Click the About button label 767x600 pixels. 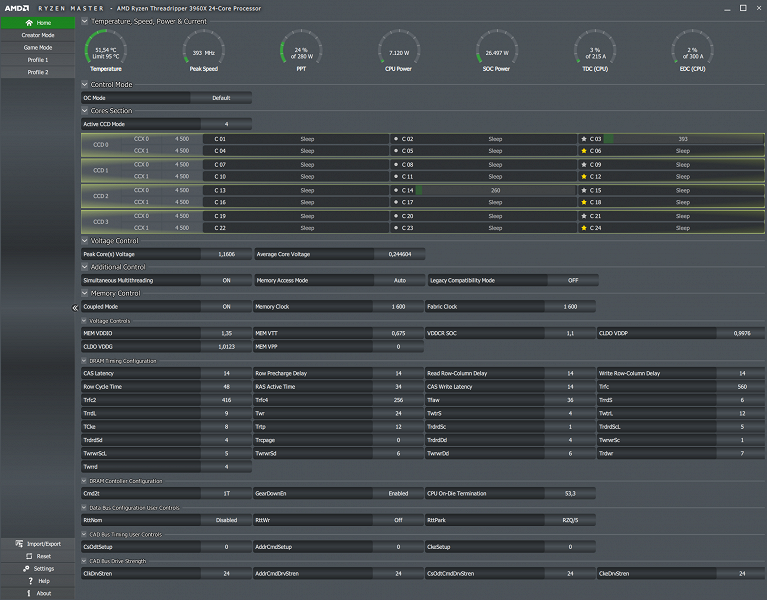coord(44,593)
